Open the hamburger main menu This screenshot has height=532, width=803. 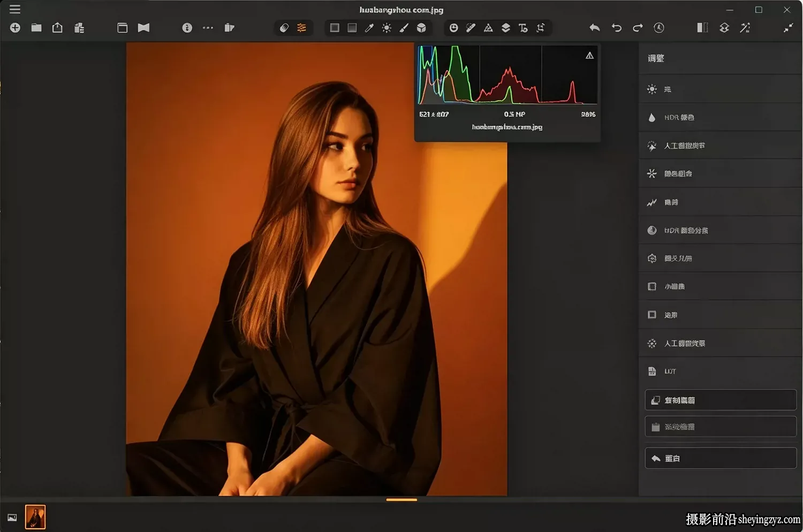[x=15, y=9]
